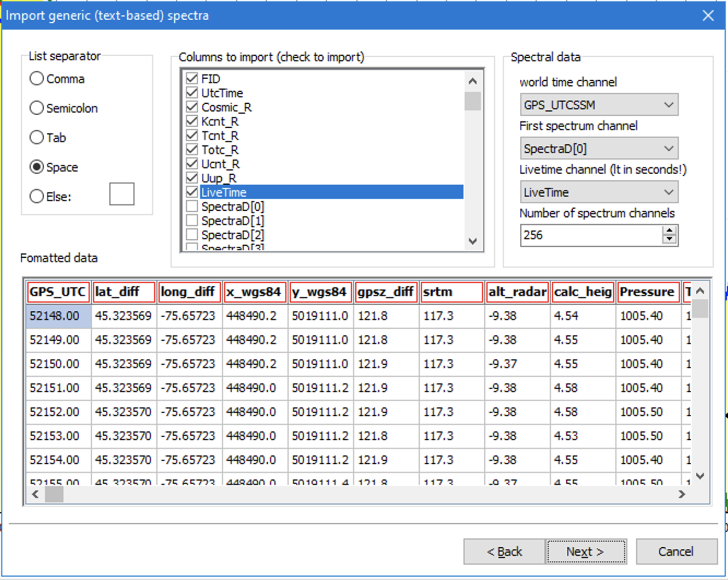Image resolution: width=728 pixels, height=580 pixels.
Task: Select the Tab separator radio button
Action: point(37,138)
